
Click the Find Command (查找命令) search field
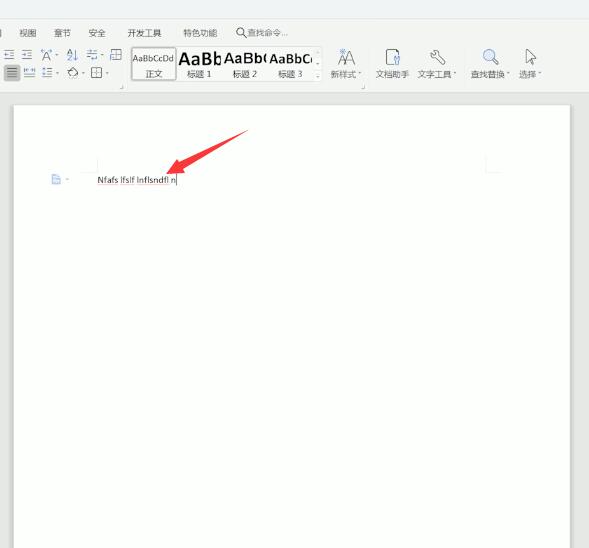tap(262, 33)
